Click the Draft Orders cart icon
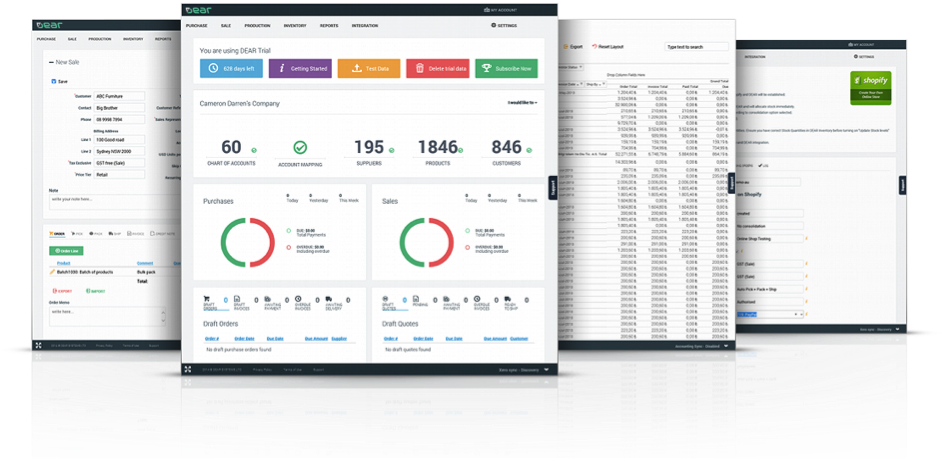 coord(208,299)
